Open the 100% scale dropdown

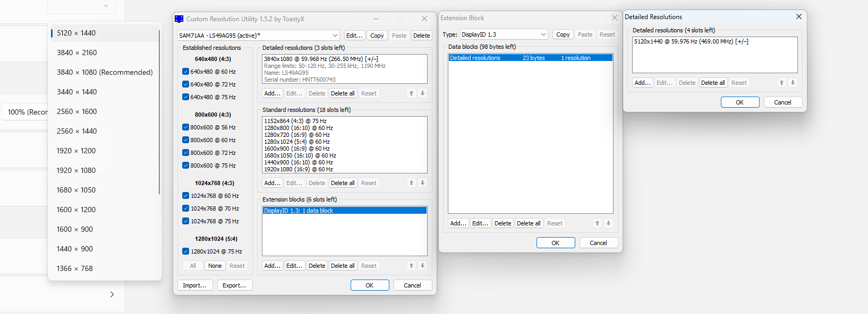[27, 112]
